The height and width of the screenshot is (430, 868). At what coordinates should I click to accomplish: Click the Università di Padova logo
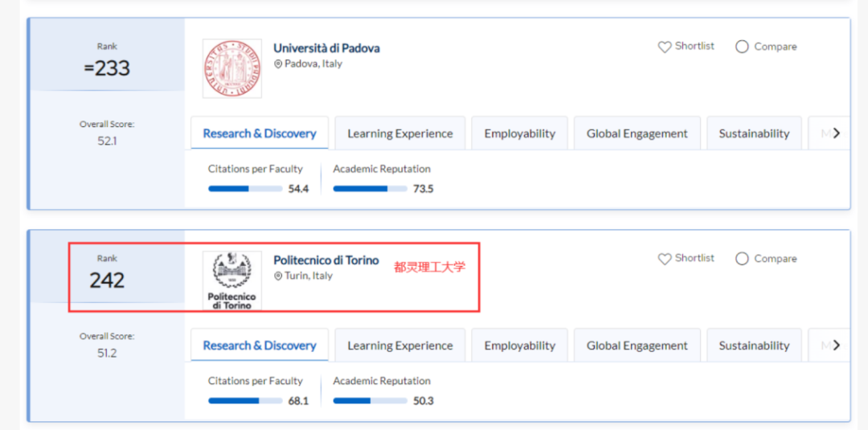(232, 69)
